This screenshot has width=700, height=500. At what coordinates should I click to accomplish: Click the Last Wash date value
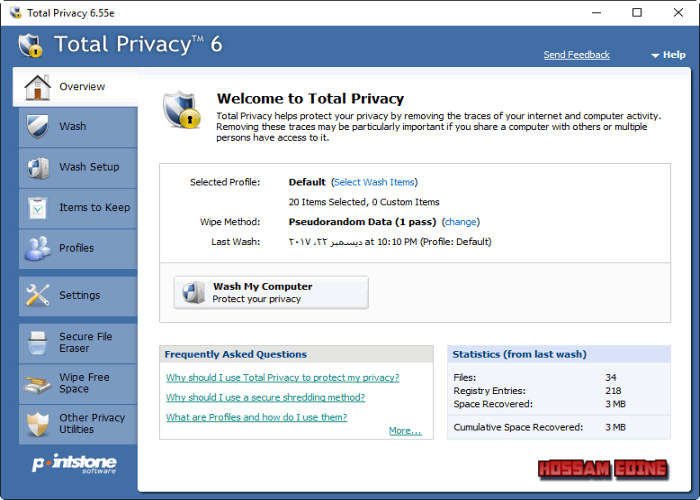390,242
